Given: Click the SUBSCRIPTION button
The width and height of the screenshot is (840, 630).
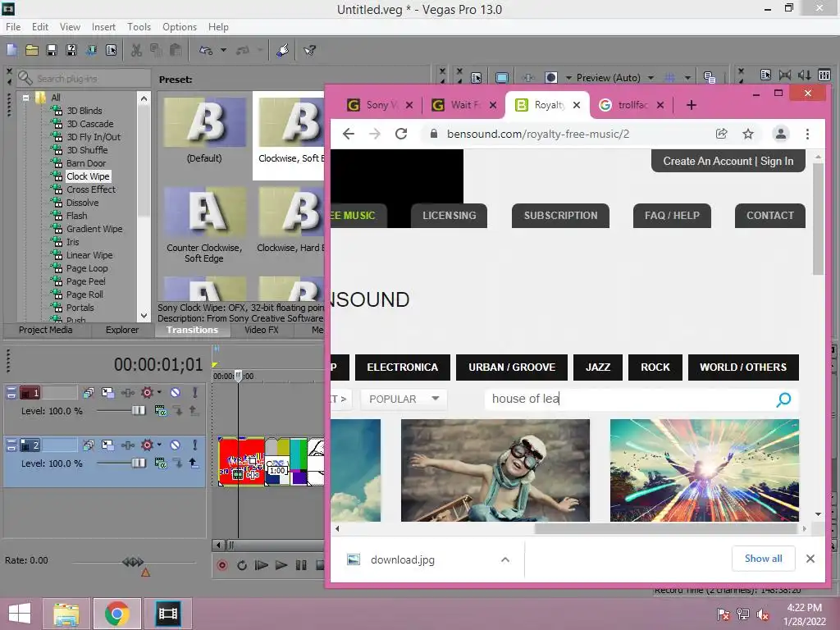Looking at the screenshot, I should (x=560, y=216).
